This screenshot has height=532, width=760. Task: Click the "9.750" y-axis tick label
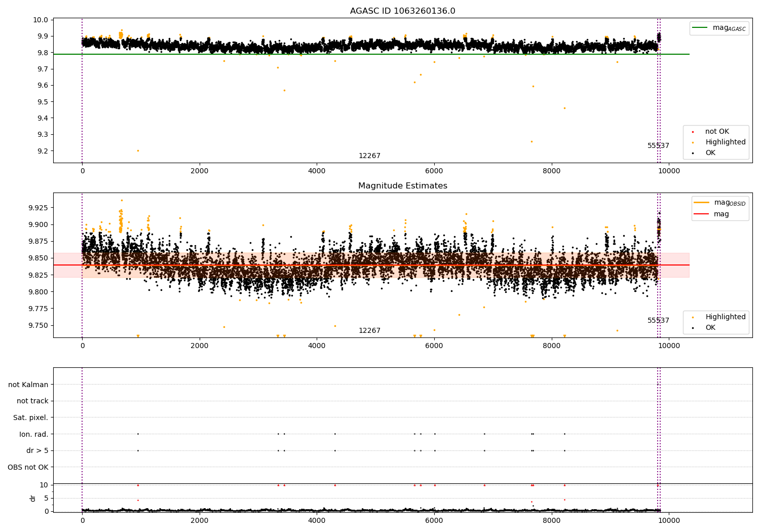(x=40, y=325)
